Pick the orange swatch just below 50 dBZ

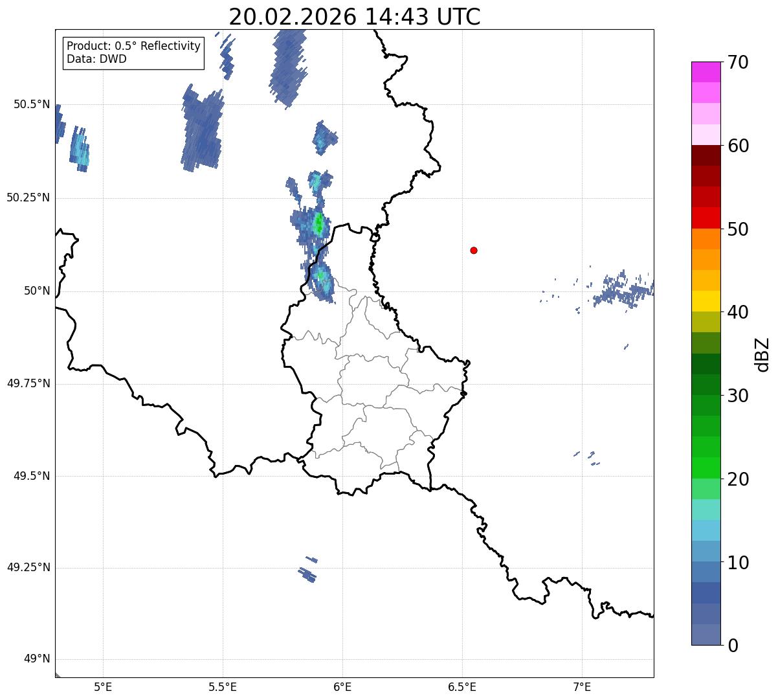[706, 239]
